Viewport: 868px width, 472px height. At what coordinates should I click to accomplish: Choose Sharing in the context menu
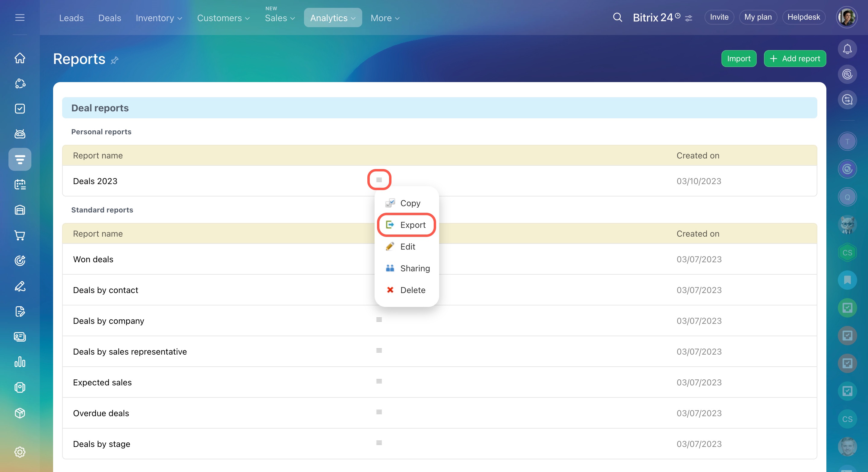point(414,268)
